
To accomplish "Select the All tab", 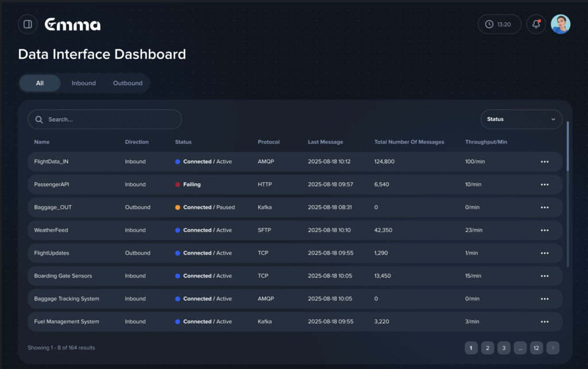I will [40, 83].
